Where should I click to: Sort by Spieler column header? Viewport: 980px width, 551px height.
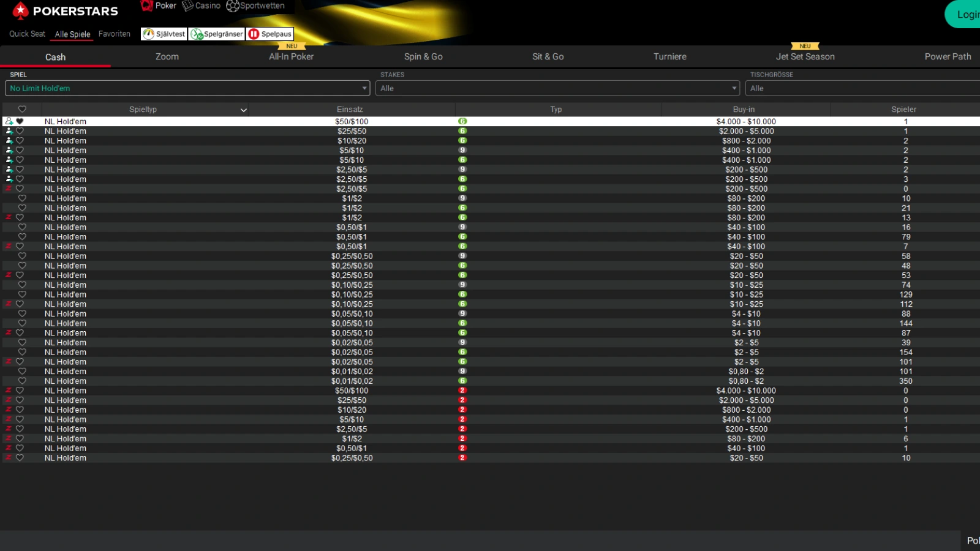point(904,110)
